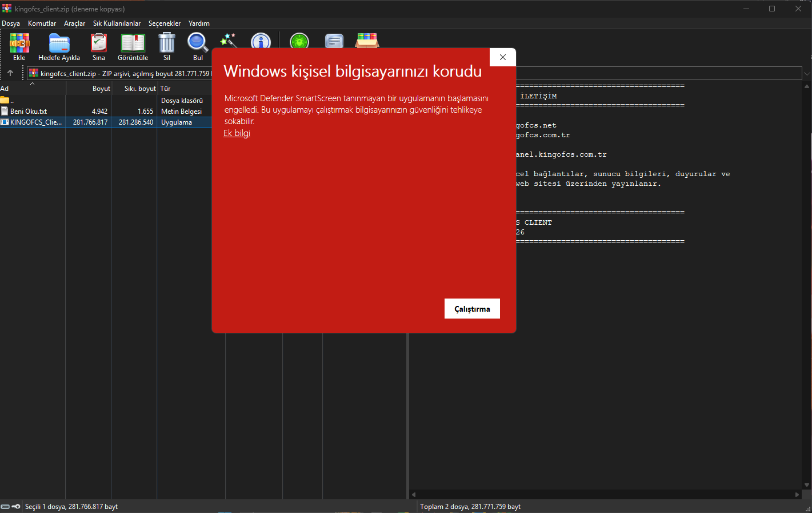Click the archive comment toolbar icon
This screenshot has height=513, width=812.
[334, 41]
